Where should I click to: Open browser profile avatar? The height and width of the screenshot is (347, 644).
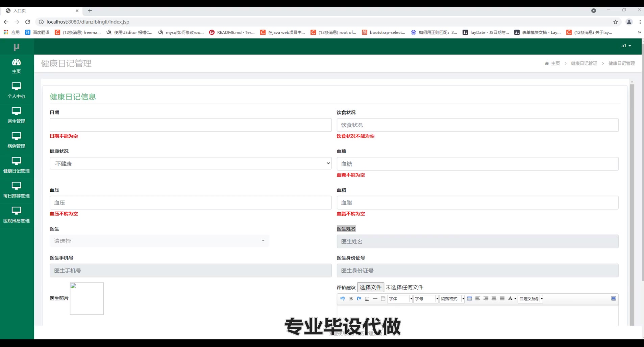[x=629, y=22]
